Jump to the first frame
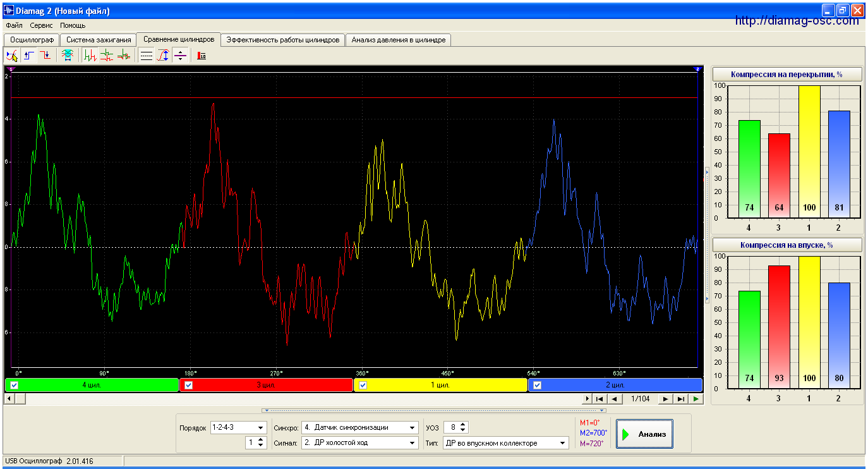 pos(600,399)
